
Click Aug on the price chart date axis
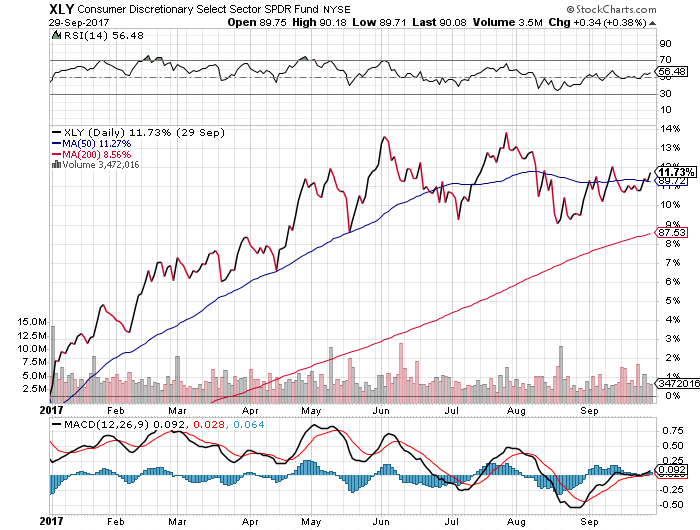point(517,410)
